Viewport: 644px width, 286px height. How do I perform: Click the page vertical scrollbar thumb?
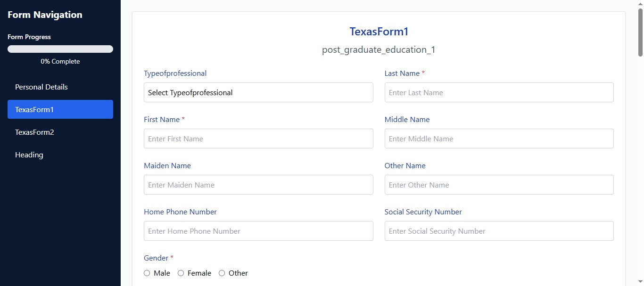tap(640, 32)
